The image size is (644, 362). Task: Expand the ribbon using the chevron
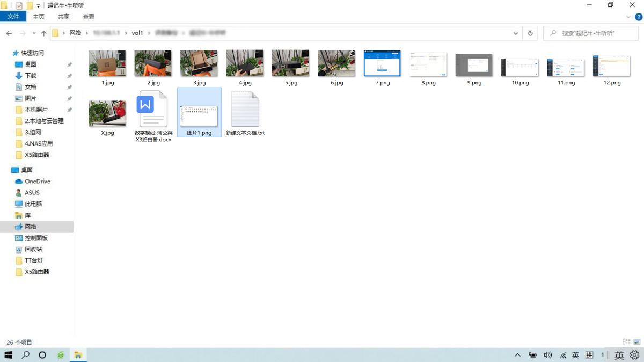coord(629,17)
